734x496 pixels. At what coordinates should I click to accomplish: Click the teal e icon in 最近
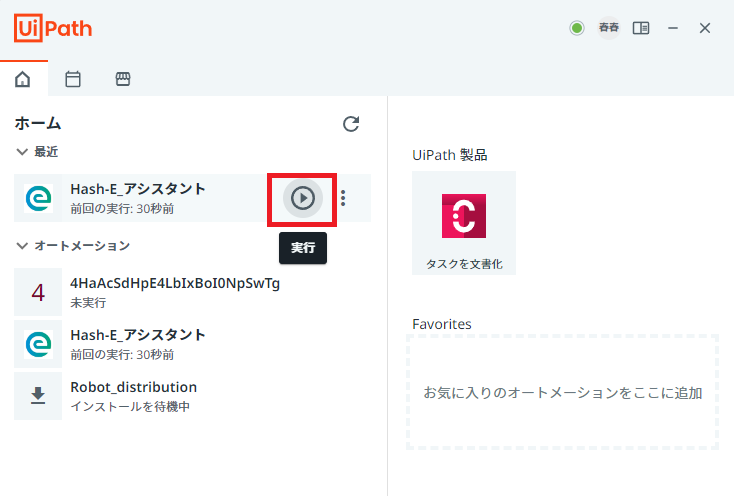[x=38, y=198]
